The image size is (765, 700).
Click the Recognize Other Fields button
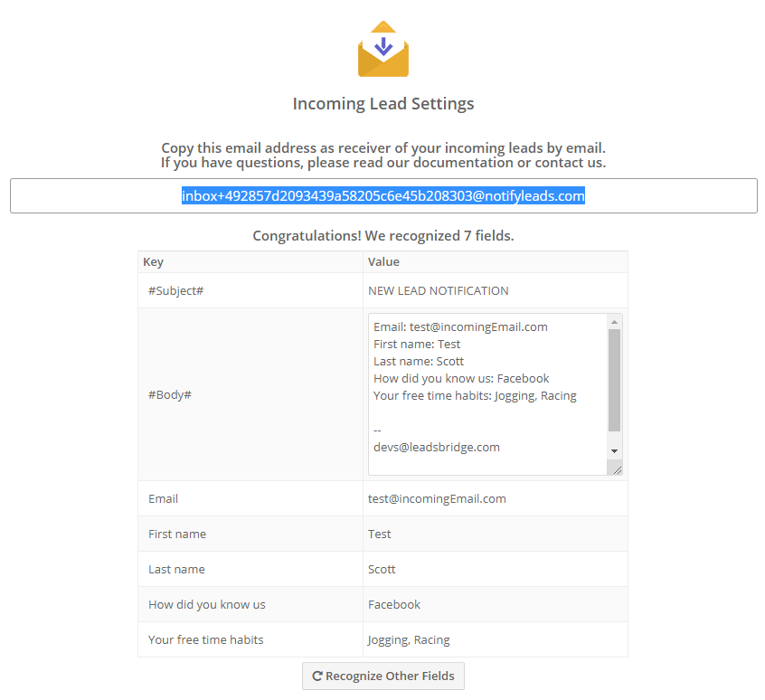point(383,676)
